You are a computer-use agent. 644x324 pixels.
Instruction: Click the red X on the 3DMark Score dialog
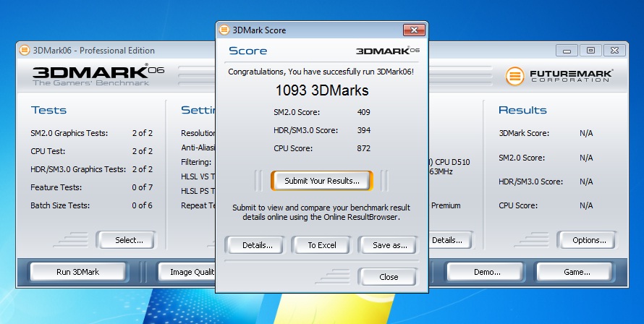(x=414, y=30)
